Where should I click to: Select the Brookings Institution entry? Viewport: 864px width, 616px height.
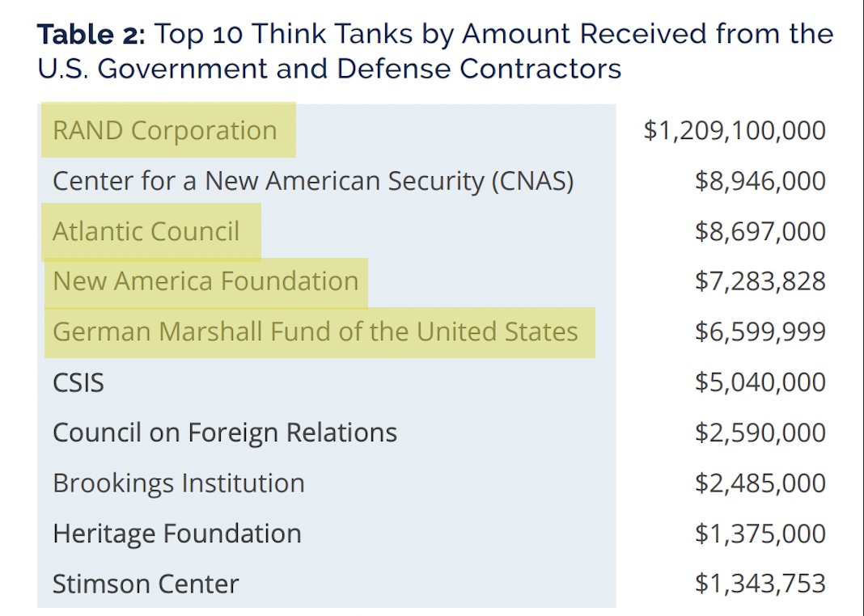coord(179,483)
